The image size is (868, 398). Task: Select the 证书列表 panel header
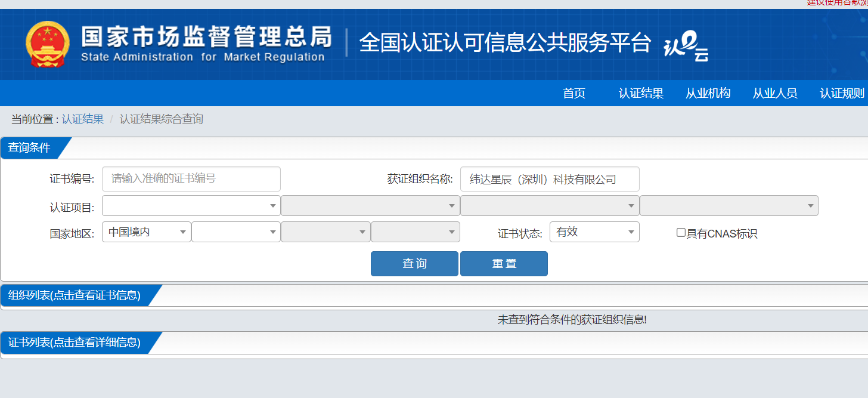click(x=75, y=343)
